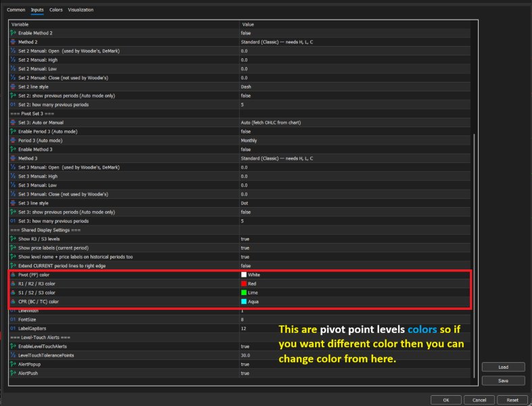Click the Enable Period 3 boolean icon
532x406 pixels.
pyautogui.click(x=13, y=131)
